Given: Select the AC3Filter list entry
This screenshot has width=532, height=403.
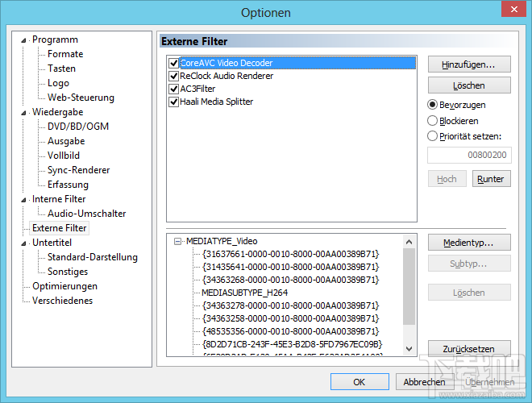Looking at the screenshot, I should pyautogui.click(x=197, y=89).
